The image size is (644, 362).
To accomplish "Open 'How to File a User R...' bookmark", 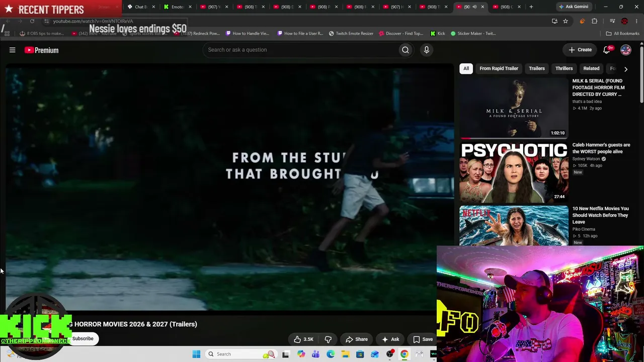I will (x=300, y=34).
